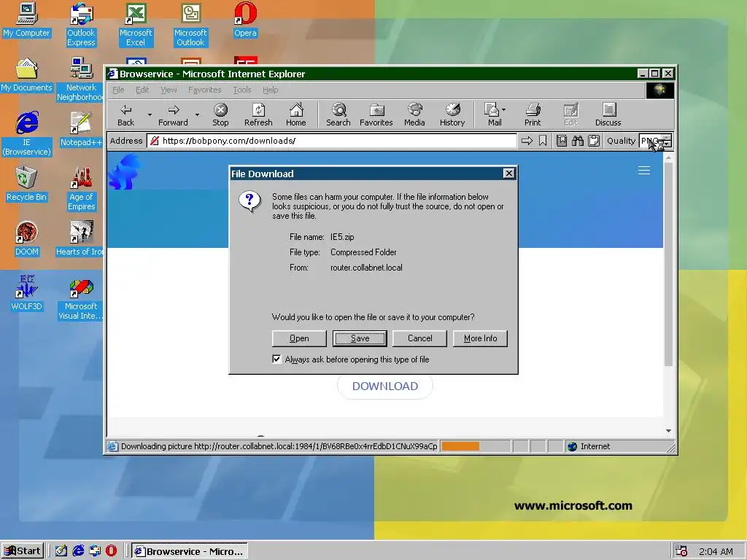Viewport: 747px width, 560px height.
Task: Refresh the page using the toolbar icon
Action: click(x=258, y=114)
